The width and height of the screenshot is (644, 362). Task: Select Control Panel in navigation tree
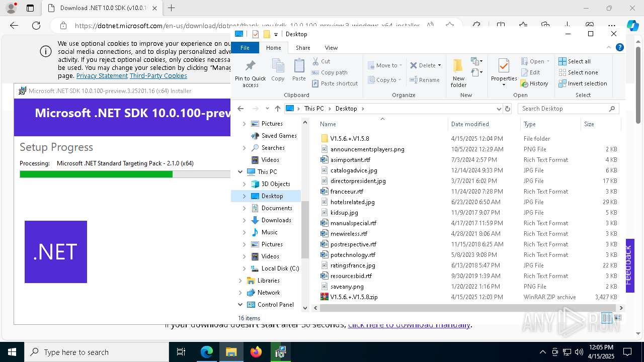pyautogui.click(x=275, y=305)
